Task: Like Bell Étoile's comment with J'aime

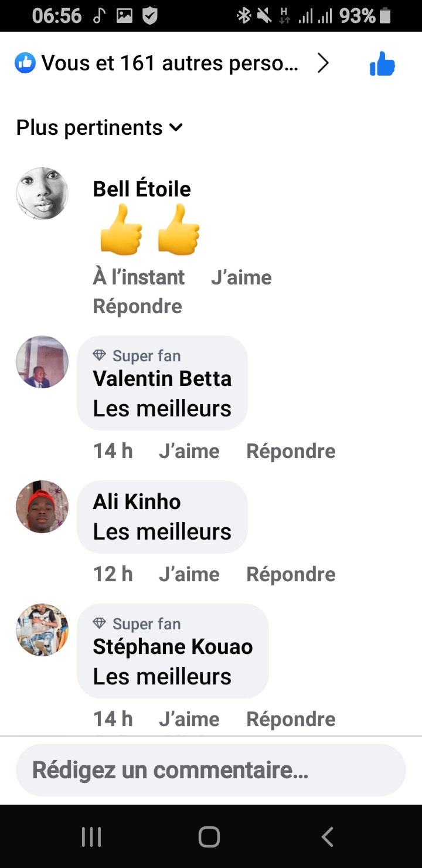Action: (241, 277)
